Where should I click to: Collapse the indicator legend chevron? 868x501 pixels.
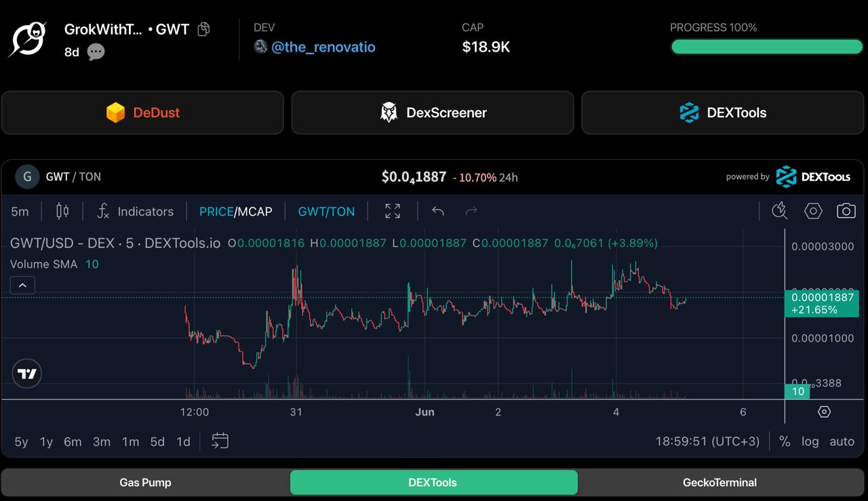point(22,285)
